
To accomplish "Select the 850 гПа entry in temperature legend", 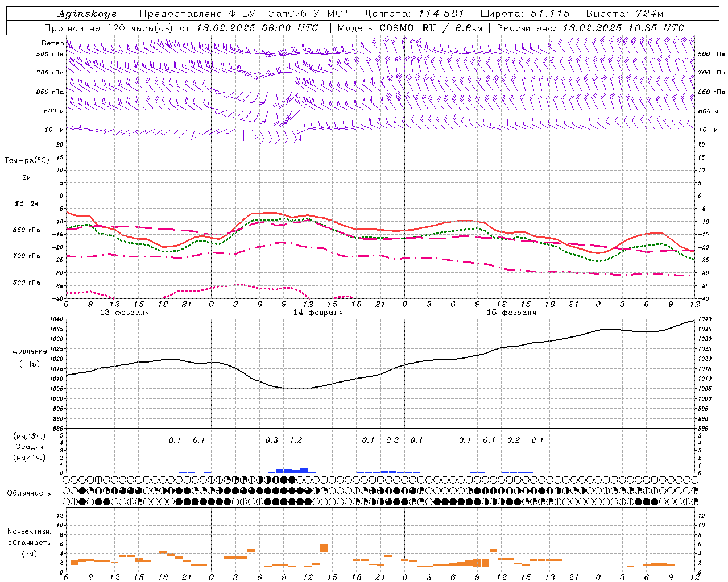I will pos(26,230).
